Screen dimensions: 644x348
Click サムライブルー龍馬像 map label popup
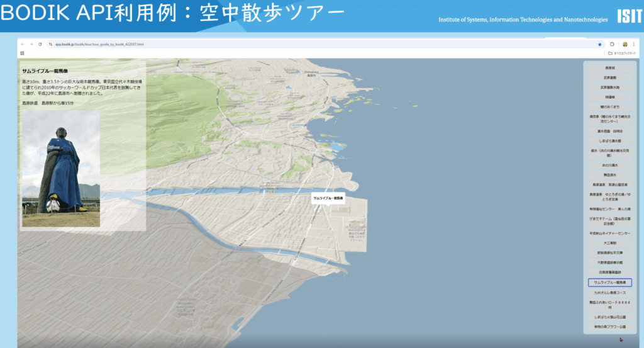pyautogui.click(x=328, y=198)
